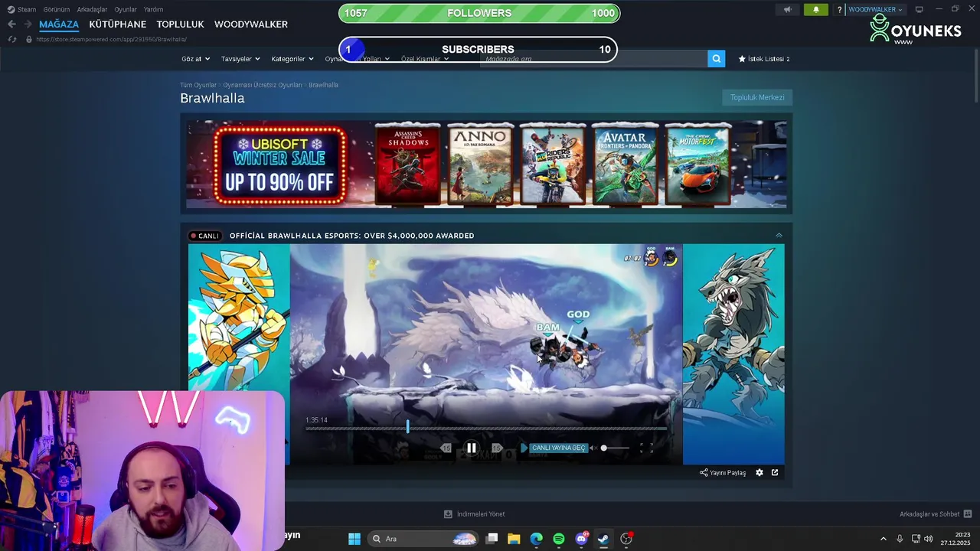Switch to TOPLULUK tab
Image resolution: width=980 pixels, height=551 pixels.
pos(180,24)
